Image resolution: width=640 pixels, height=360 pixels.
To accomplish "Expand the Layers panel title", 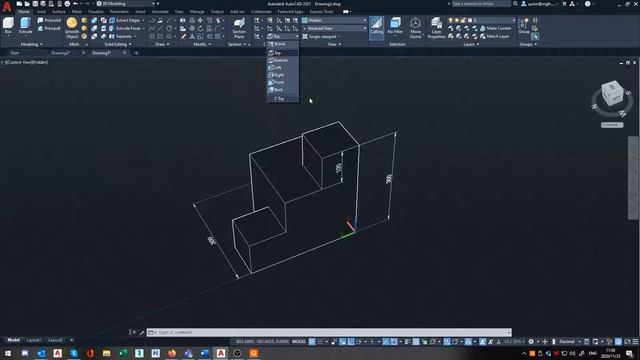I will [x=471, y=44].
